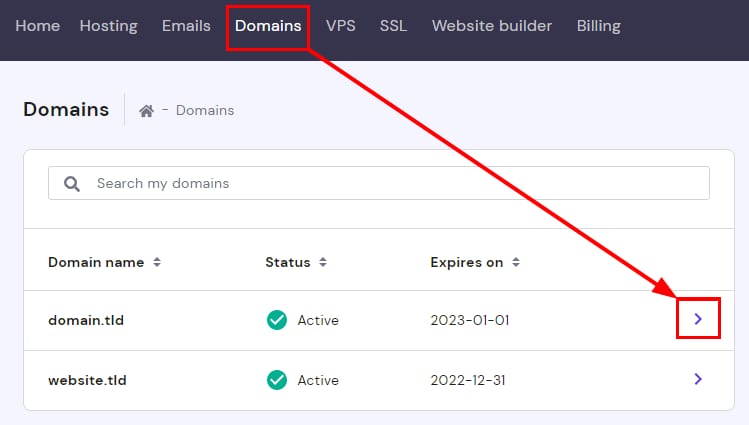The height and width of the screenshot is (425, 749).
Task: Click the Domains breadcrumb link
Action: [x=205, y=110]
